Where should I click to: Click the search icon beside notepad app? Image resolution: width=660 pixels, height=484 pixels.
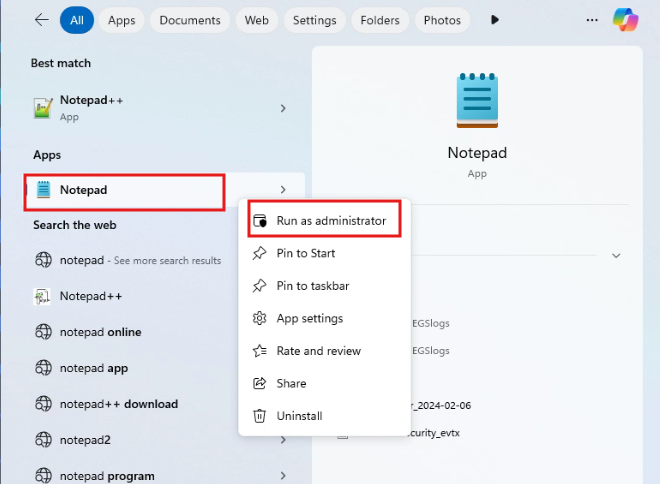click(x=43, y=368)
